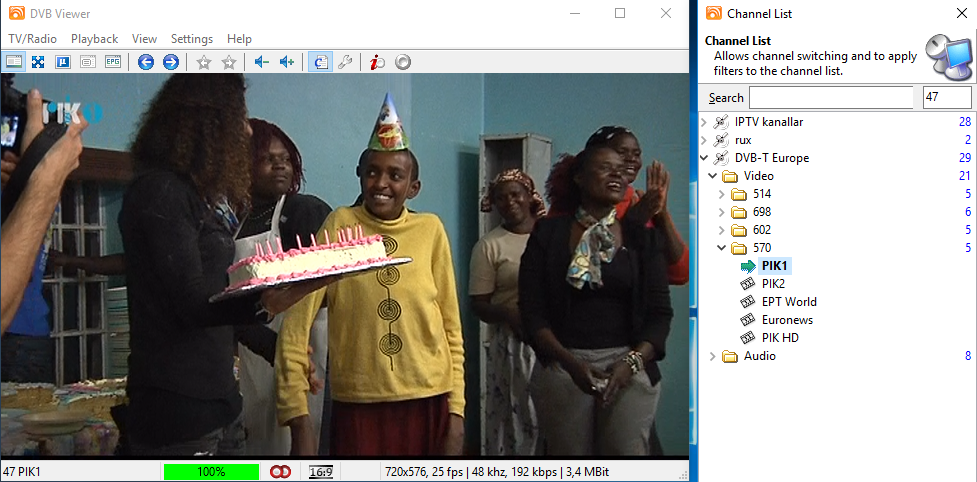Open options via wrench icon
This screenshot has height=482, width=977.
pyautogui.click(x=345, y=62)
